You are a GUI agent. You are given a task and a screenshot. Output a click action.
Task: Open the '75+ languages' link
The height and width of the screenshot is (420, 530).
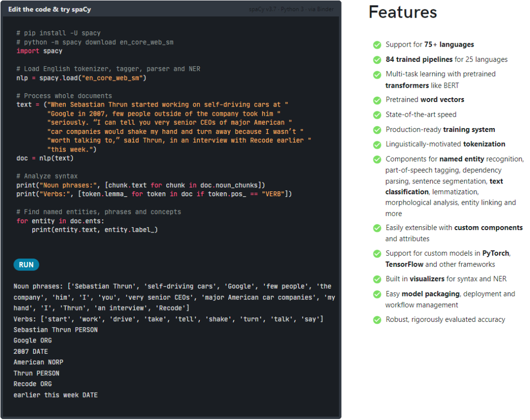click(449, 45)
